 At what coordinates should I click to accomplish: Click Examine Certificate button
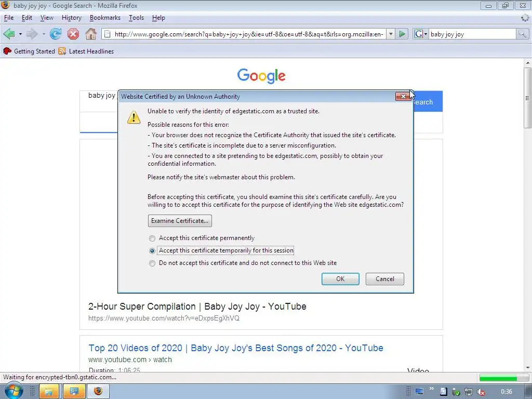coord(180,220)
